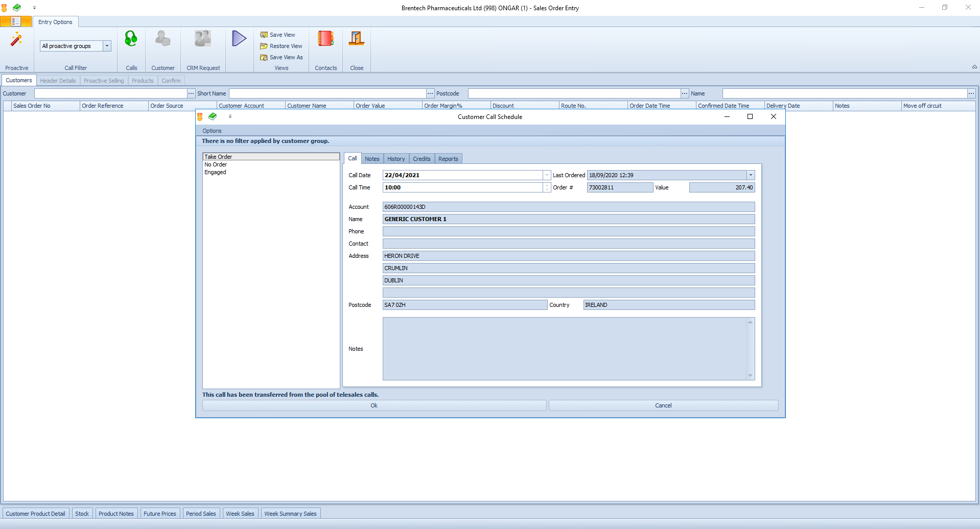Click the Proactive wand icon
Viewport: 980px width, 529px height.
tap(16, 39)
